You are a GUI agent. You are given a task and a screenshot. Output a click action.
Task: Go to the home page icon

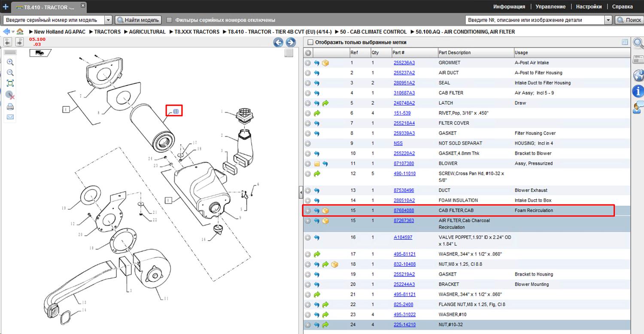[x=20, y=32]
